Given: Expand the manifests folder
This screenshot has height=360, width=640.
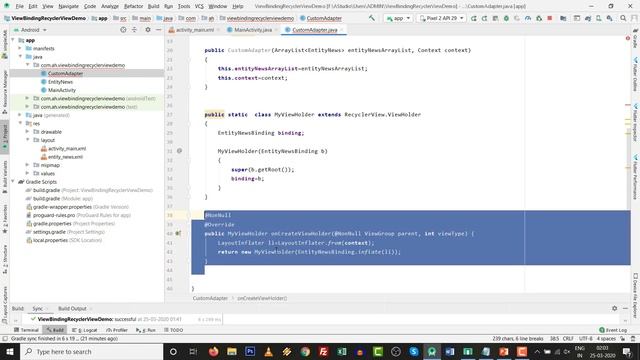Looking at the screenshot, I should [20, 48].
